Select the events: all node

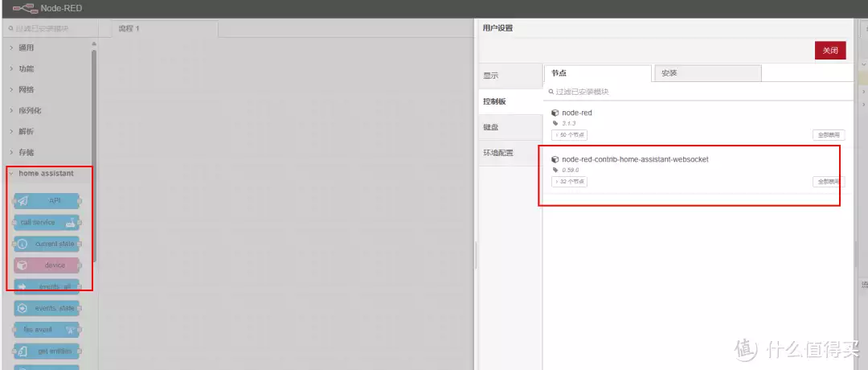pos(47,286)
